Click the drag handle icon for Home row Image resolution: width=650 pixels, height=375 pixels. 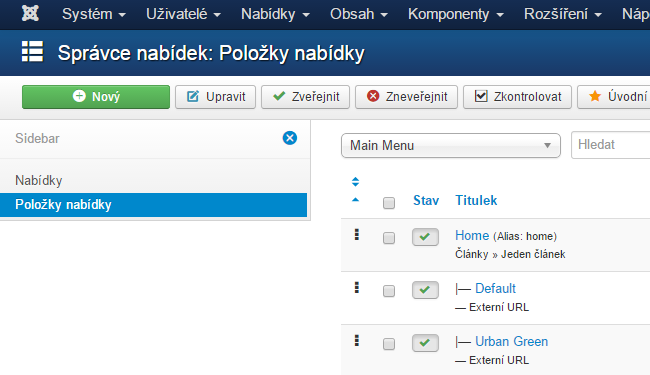point(357,235)
